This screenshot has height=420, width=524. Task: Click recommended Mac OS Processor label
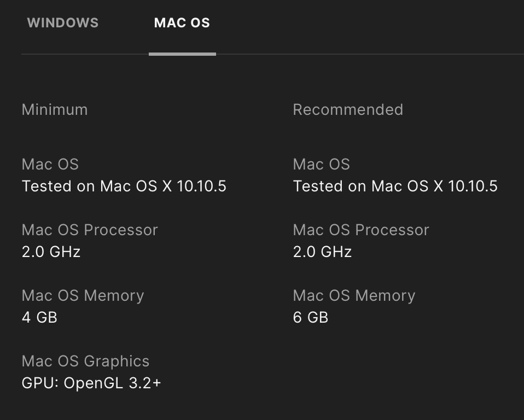(361, 230)
